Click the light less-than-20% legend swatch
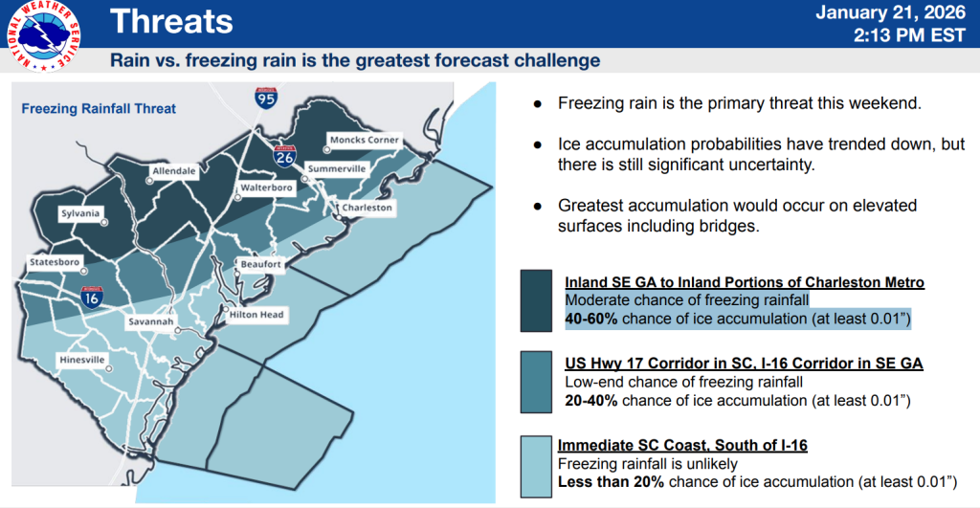The width and height of the screenshot is (980, 508). (536, 465)
